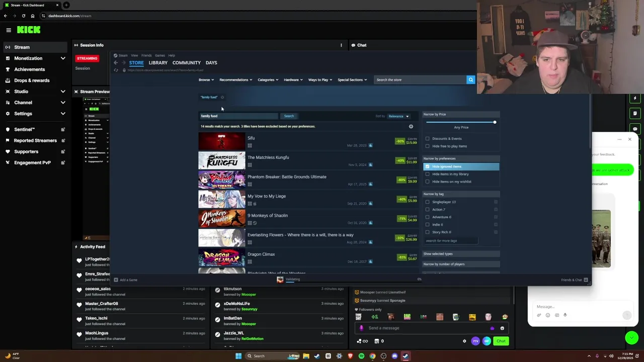The image size is (644, 362).
Task: Switch to Steam COMMUNITY tab
Action: point(187,63)
